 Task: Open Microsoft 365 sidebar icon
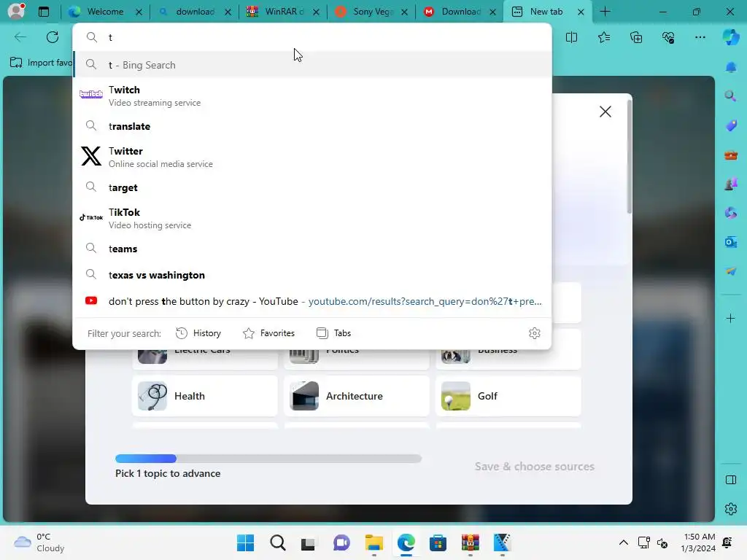pyautogui.click(x=731, y=213)
